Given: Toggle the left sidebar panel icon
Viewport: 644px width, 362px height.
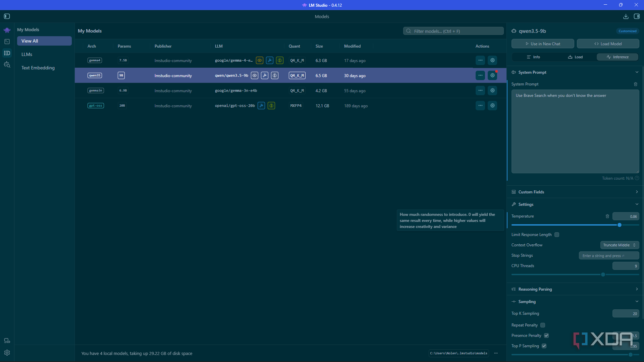Looking at the screenshot, I should tap(7, 16).
